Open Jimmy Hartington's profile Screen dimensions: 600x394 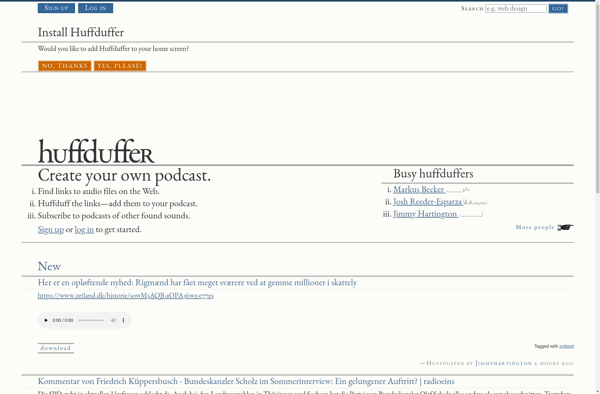pos(425,214)
